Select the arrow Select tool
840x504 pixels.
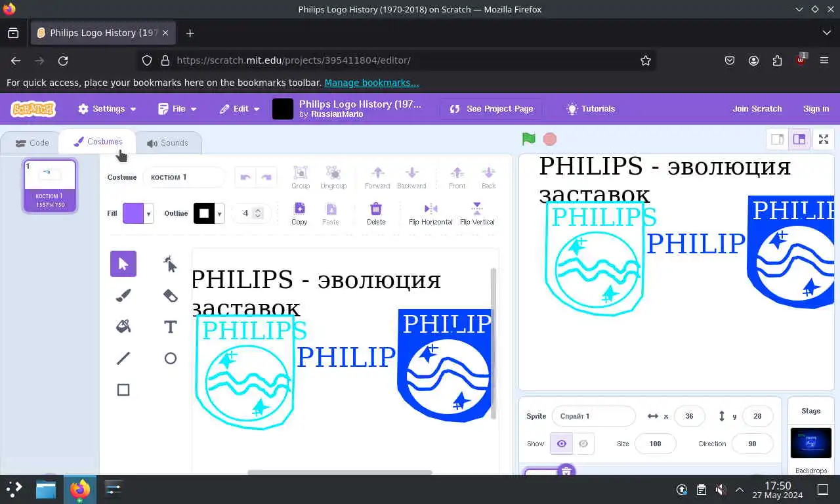(123, 264)
